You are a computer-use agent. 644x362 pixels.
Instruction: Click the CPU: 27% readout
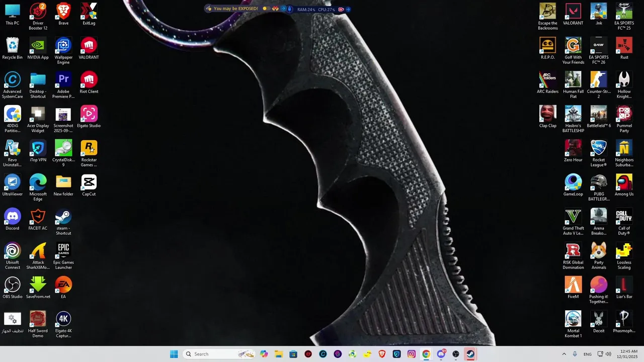(x=327, y=9)
